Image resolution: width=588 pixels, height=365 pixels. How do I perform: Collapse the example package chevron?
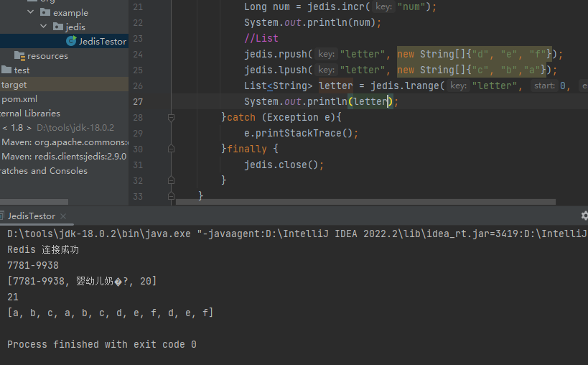(x=31, y=13)
